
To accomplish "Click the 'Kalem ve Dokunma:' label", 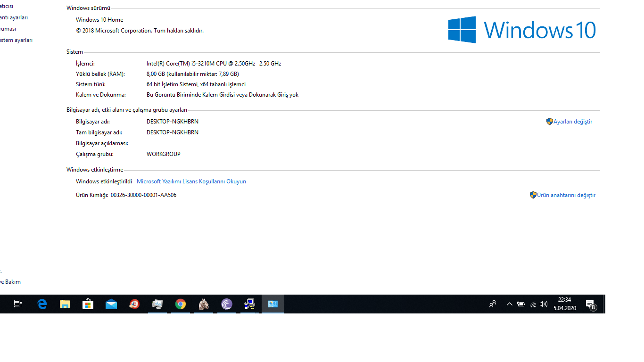I will pos(100,95).
